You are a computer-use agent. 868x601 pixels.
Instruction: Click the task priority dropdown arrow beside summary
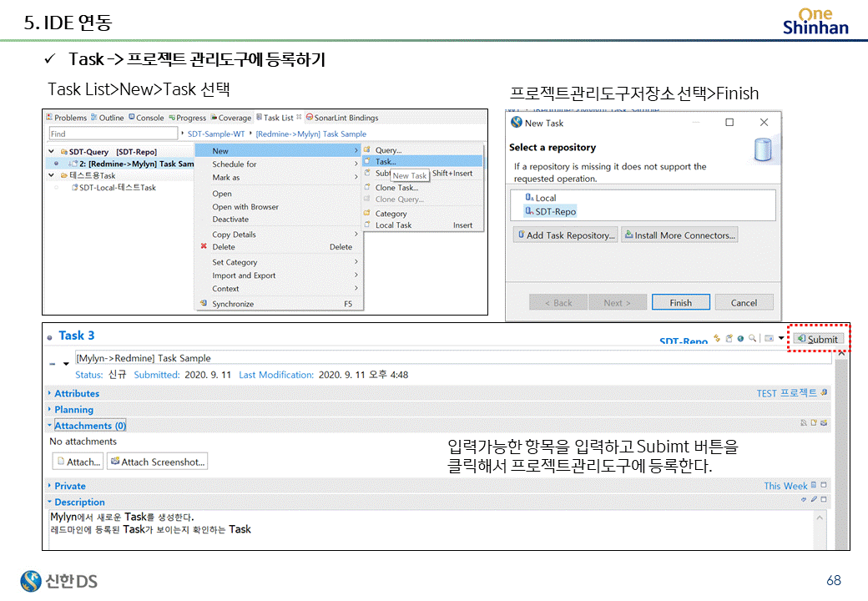pyautogui.click(x=66, y=364)
